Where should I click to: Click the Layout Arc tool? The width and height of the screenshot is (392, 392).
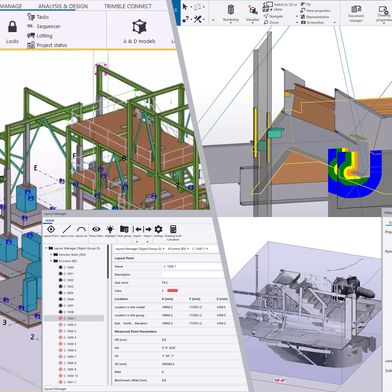coord(81,231)
